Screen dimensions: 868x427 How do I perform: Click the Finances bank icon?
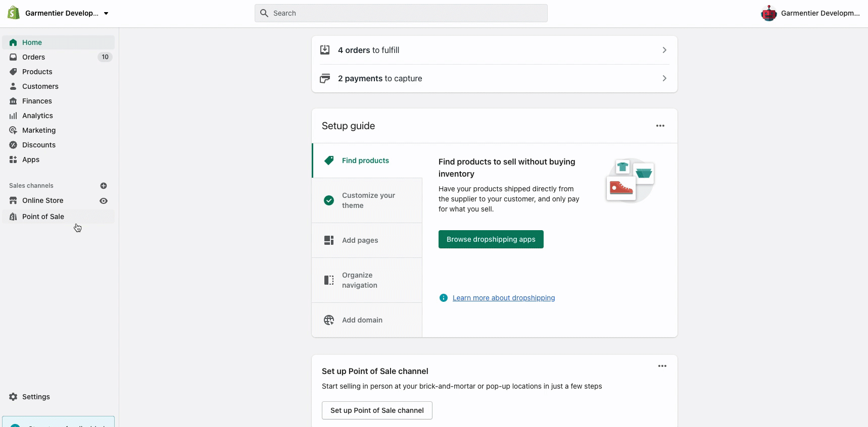pos(13,101)
